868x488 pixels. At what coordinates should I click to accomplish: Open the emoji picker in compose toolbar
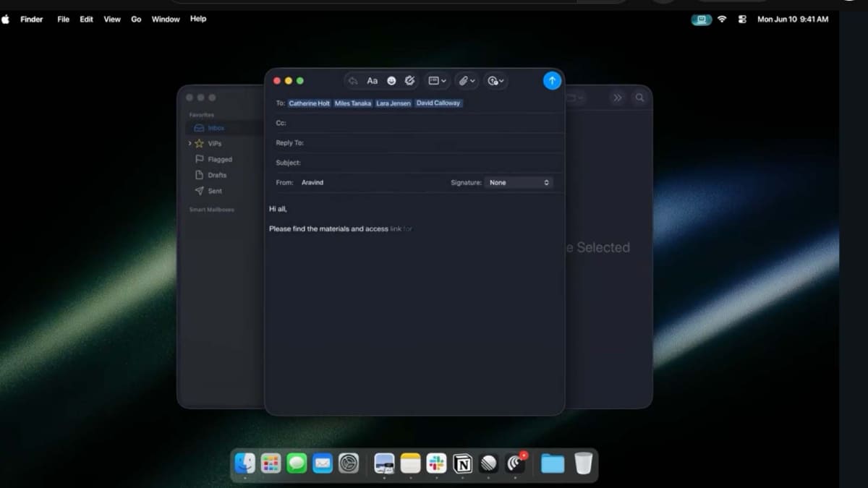(391, 81)
